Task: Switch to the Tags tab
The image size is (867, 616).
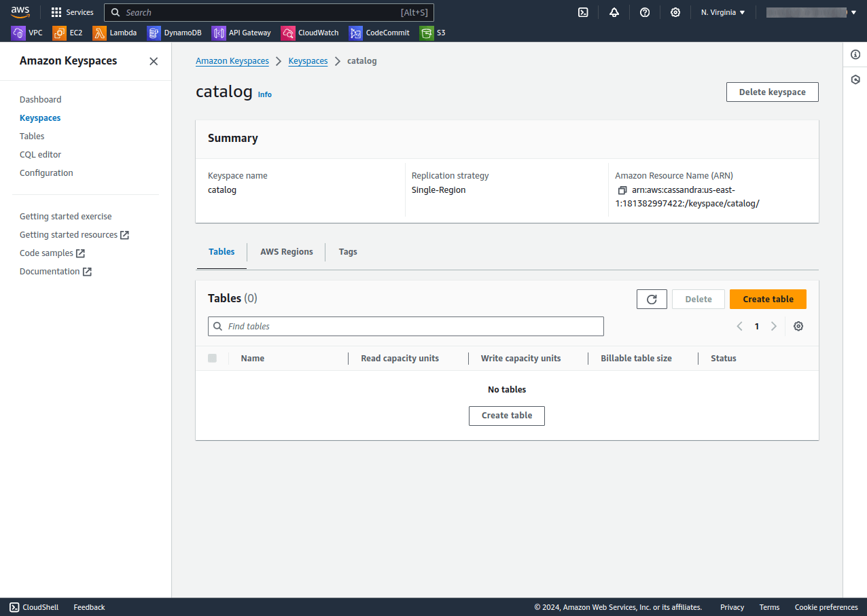Action: [348, 251]
